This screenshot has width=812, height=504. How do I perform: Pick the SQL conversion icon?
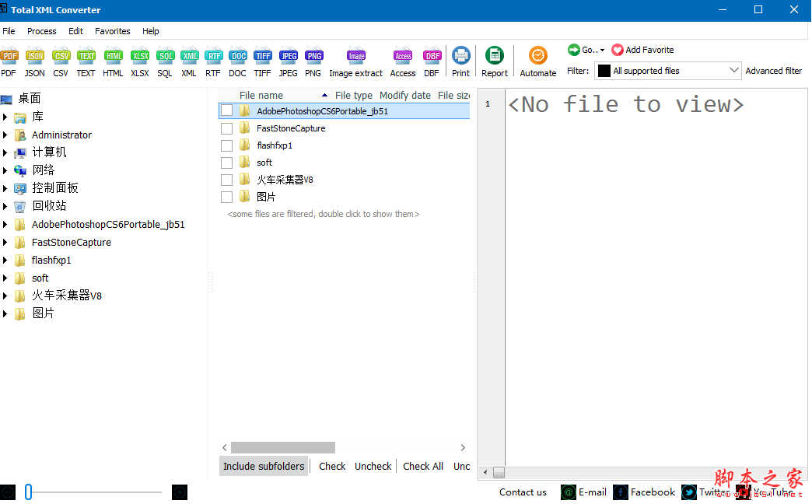pos(165,56)
